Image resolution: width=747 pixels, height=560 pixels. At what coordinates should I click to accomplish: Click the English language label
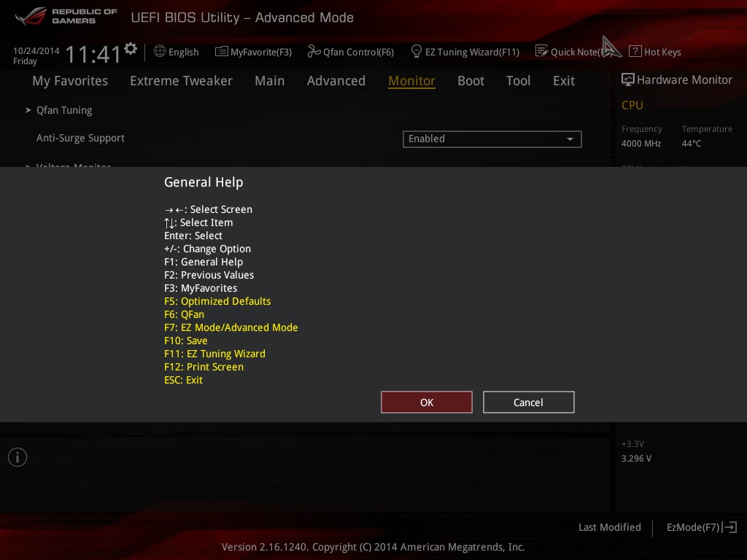click(183, 52)
